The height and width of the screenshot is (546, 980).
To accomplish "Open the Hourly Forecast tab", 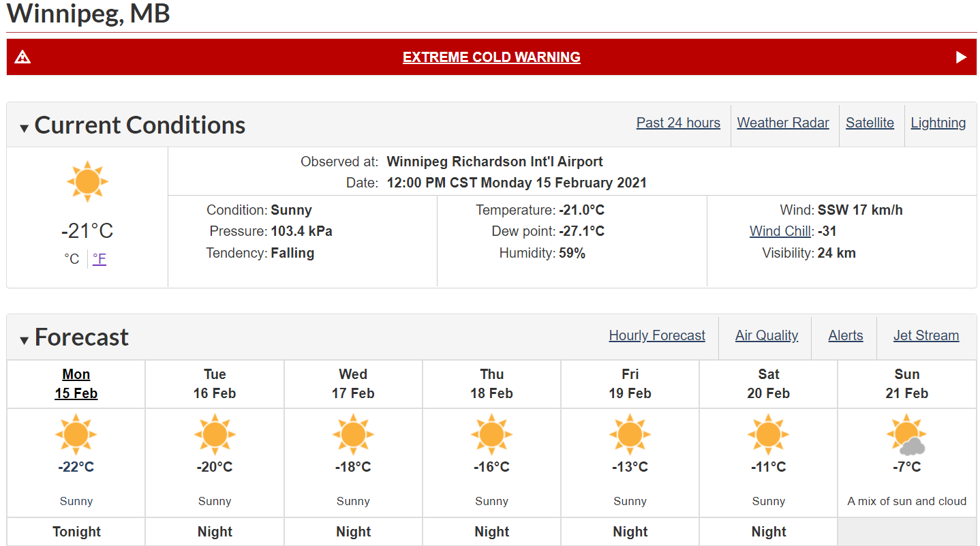I will [657, 335].
